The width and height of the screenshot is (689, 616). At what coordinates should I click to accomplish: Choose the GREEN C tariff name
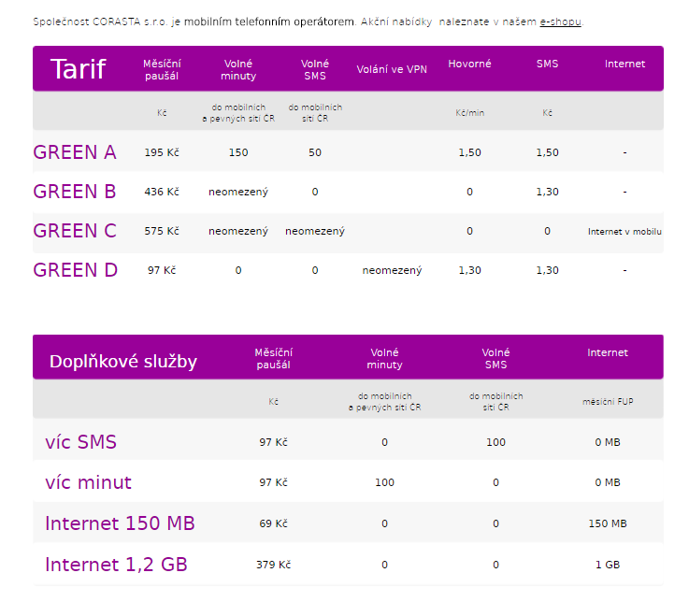75,231
